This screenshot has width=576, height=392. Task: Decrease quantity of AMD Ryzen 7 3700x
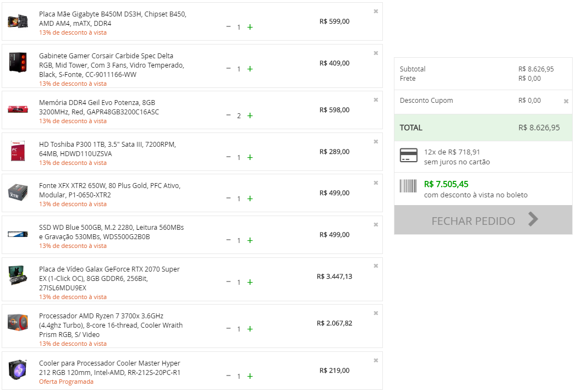click(228, 329)
